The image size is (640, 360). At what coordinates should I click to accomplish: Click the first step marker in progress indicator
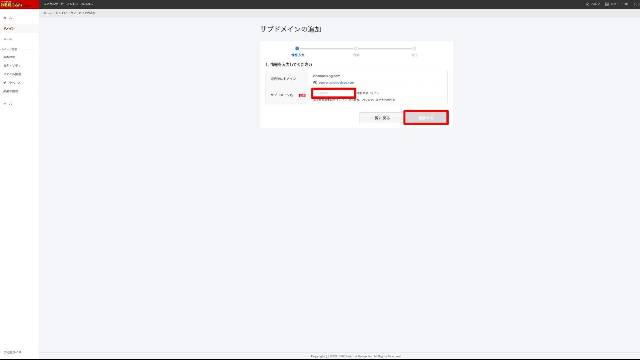pyautogui.click(x=297, y=49)
